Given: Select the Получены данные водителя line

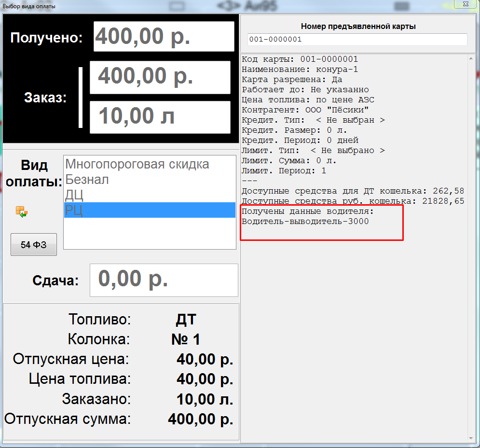Looking at the screenshot, I should coord(308,211).
